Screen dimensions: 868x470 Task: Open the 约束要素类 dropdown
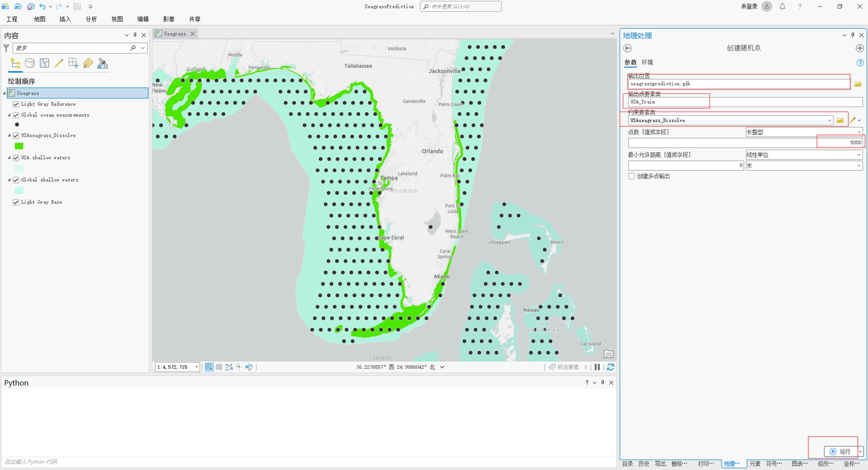(830, 120)
